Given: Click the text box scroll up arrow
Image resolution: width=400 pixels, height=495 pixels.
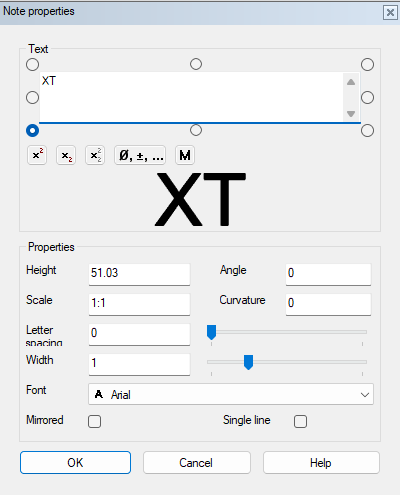Looking at the screenshot, I should point(351,82).
